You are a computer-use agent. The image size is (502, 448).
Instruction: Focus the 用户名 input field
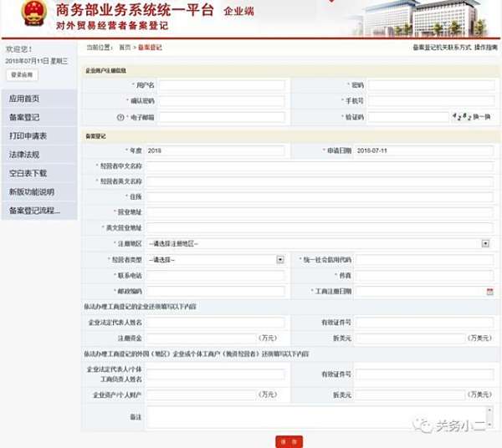(x=222, y=85)
